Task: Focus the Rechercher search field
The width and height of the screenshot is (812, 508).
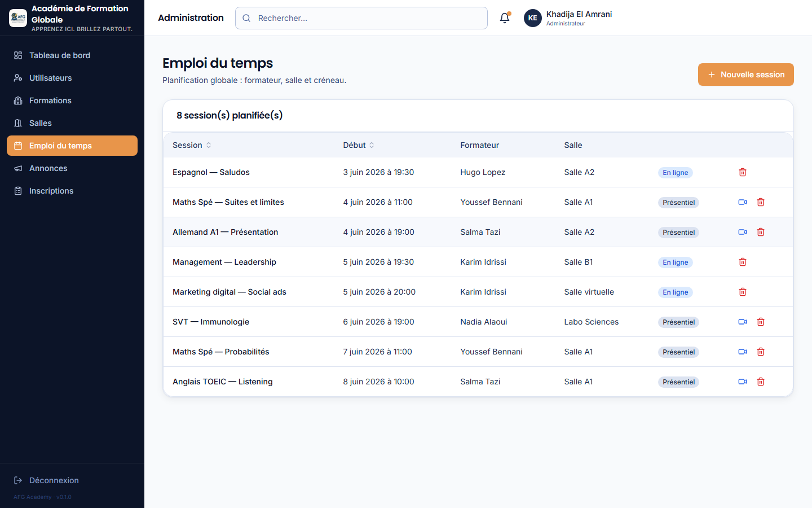Action: (361, 18)
